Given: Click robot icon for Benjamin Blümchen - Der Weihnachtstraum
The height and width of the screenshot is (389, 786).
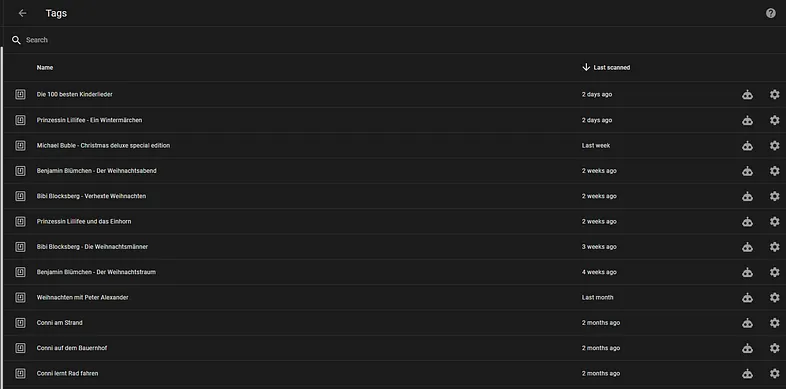Looking at the screenshot, I should point(747,272).
